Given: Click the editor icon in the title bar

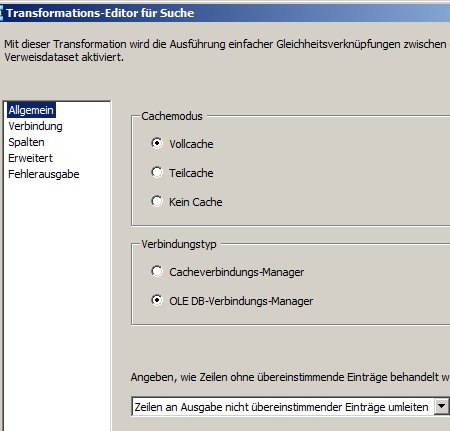Looking at the screenshot, I should click(x=1, y=13).
